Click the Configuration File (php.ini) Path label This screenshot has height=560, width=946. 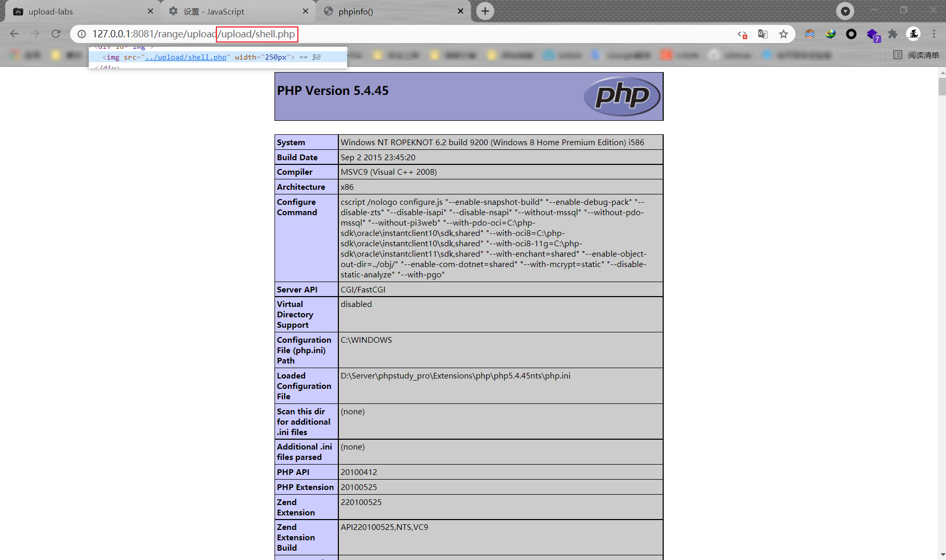coord(304,351)
